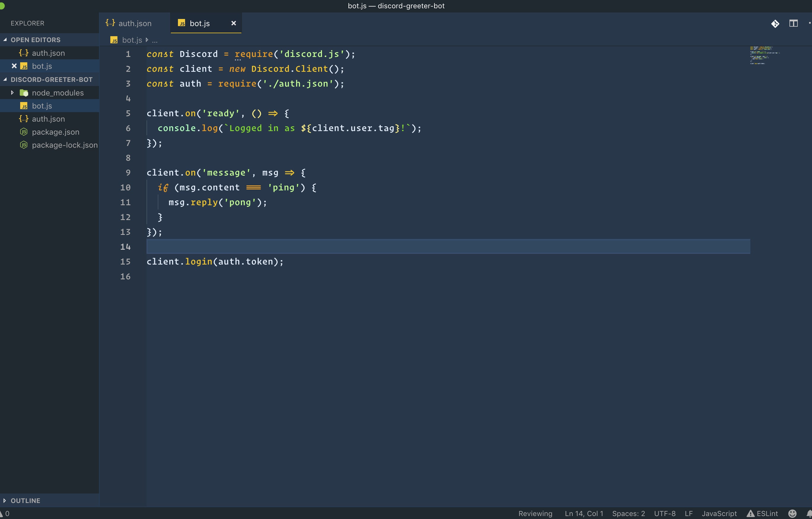This screenshot has height=519, width=812.
Task: Click the LF line ending indicator
Action: [x=688, y=512]
